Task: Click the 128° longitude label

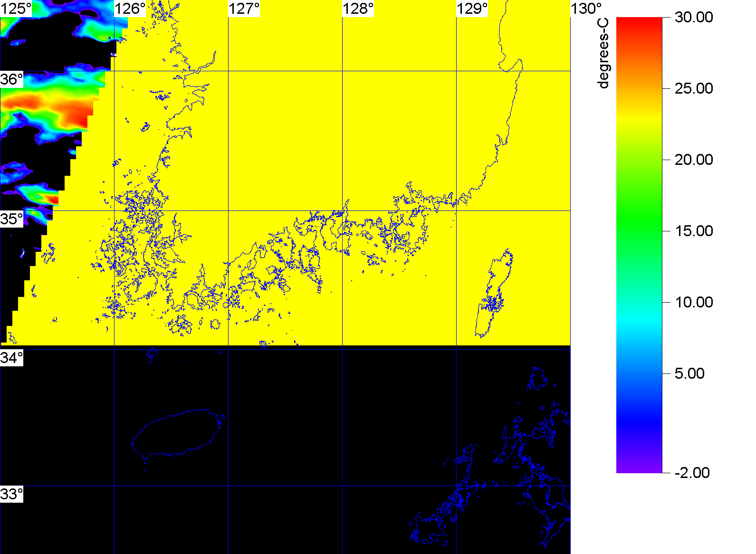Action: point(358,9)
